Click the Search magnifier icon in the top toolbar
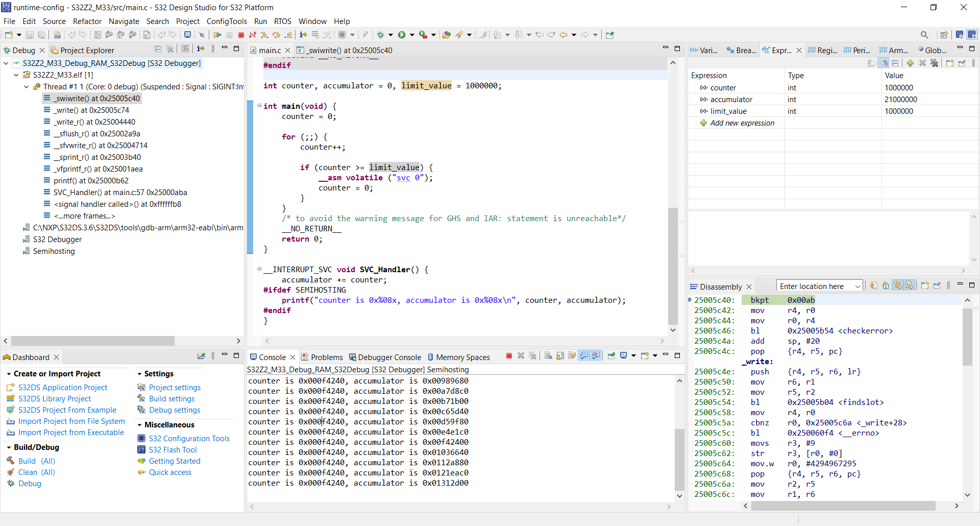Image resolution: width=980 pixels, height=526 pixels. tap(924, 35)
